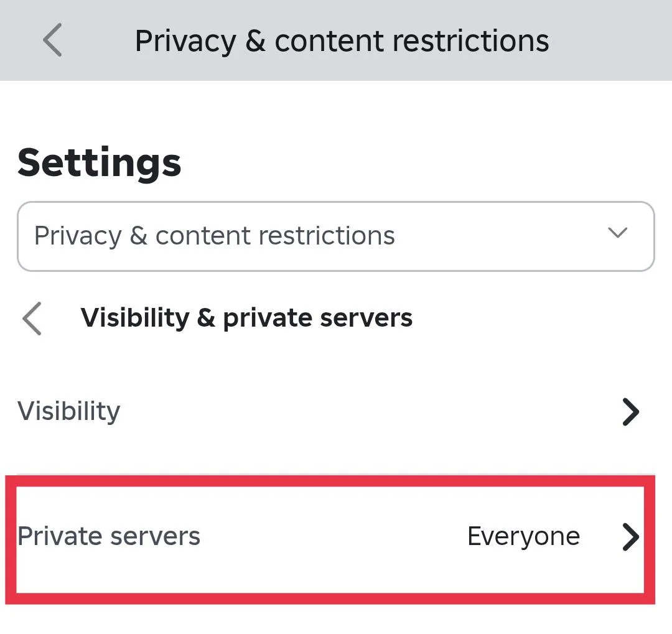Click the right-pointing chevron on the Visibility row
The width and height of the screenshot is (672, 634).
(x=631, y=411)
